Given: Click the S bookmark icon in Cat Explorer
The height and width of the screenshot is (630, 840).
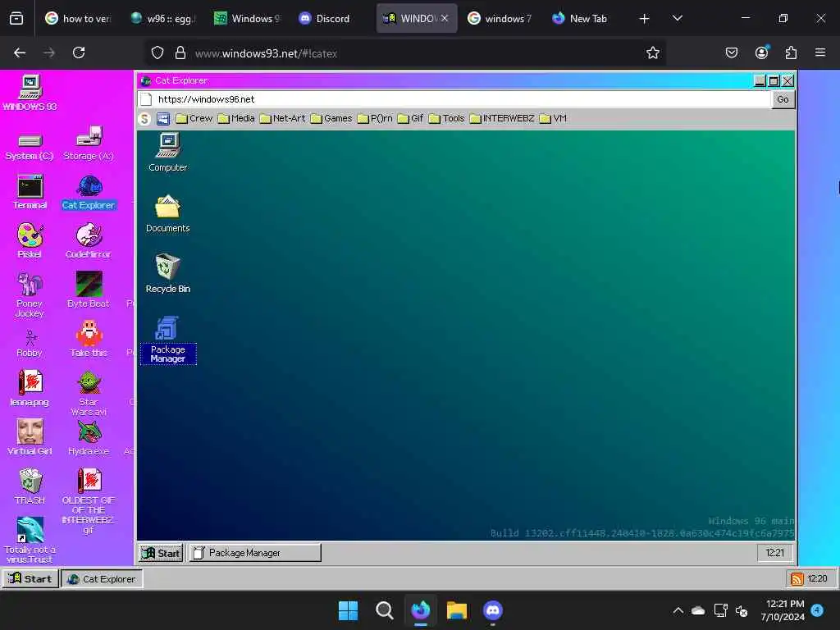Looking at the screenshot, I should [x=144, y=119].
